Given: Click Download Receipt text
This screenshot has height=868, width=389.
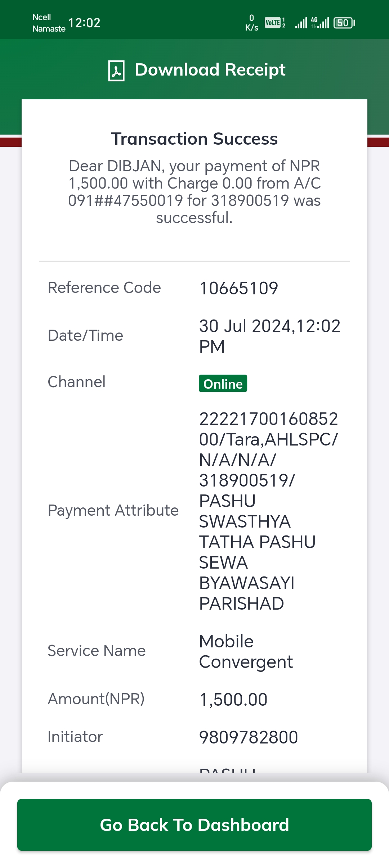Looking at the screenshot, I should pyautogui.click(x=210, y=70).
